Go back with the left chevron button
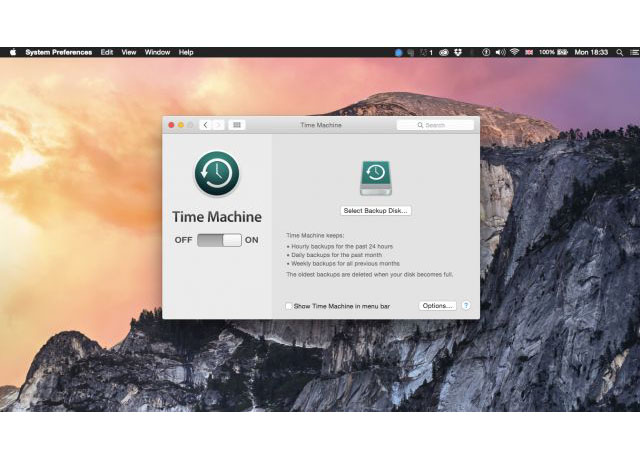 (x=205, y=125)
